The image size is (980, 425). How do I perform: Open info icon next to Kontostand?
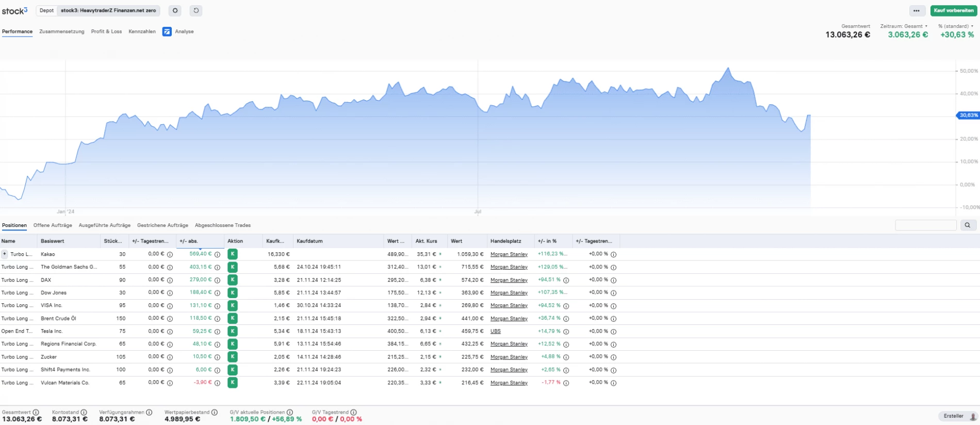point(84,412)
